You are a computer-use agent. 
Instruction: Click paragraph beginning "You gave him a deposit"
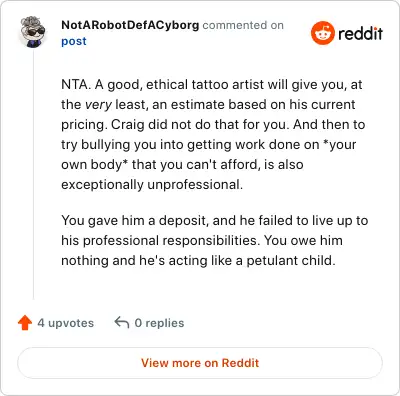tap(215, 240)
